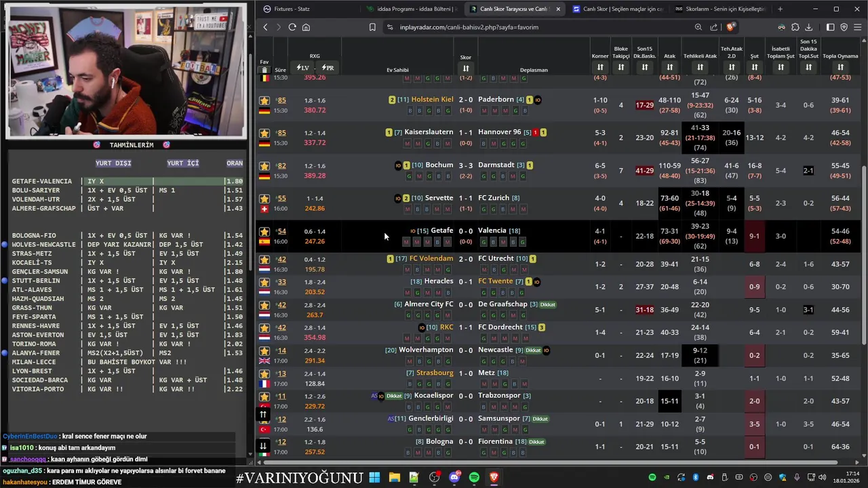Sort by Son15 Dk.Baskı column
The image size is (868, 488).
(x=645, y=67)
